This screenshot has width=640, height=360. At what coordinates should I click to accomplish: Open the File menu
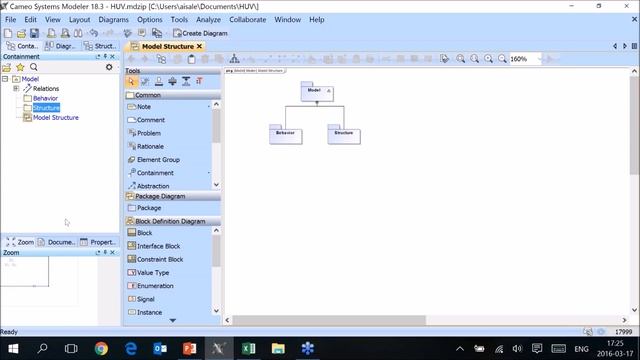[11, 20]
